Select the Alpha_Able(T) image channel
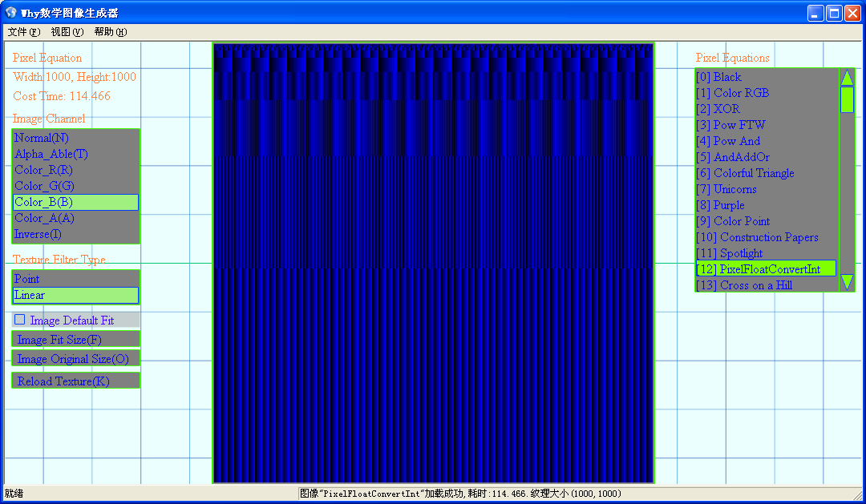 [75, 154]
